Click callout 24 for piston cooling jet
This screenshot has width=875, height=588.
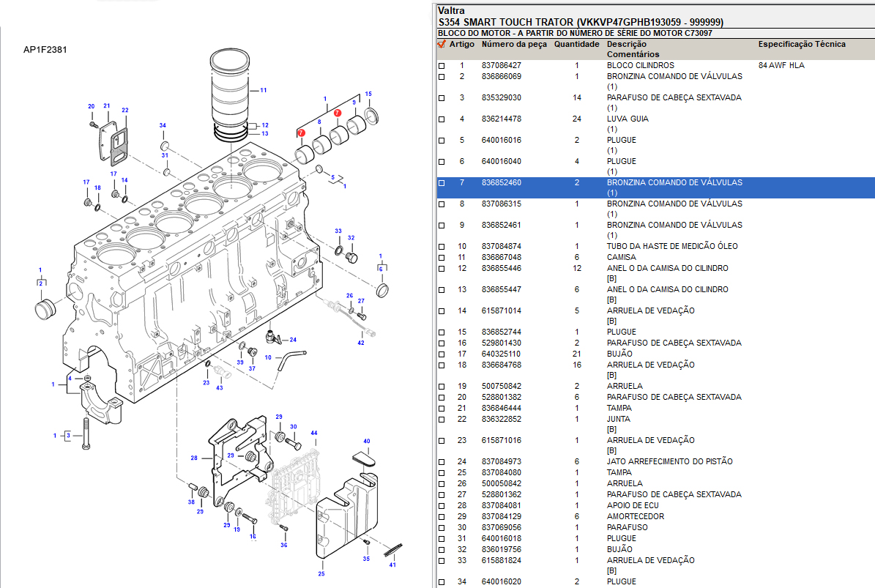293,340
